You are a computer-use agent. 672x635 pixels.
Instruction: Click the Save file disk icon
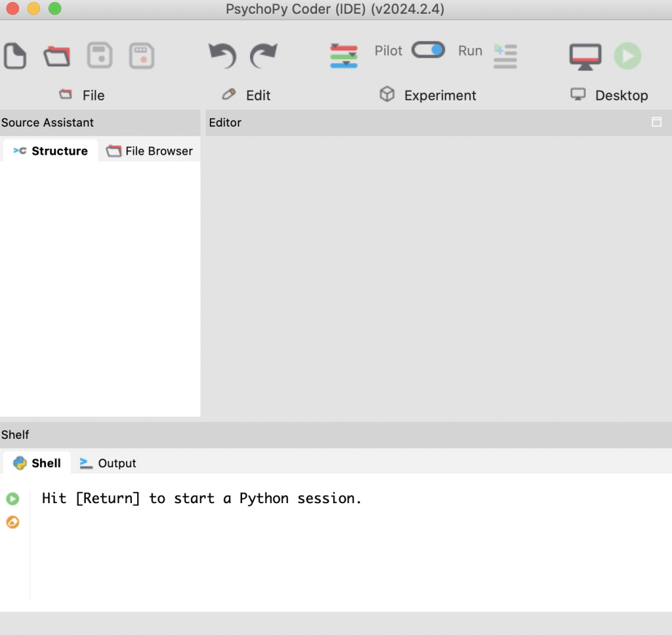point(100,56)
